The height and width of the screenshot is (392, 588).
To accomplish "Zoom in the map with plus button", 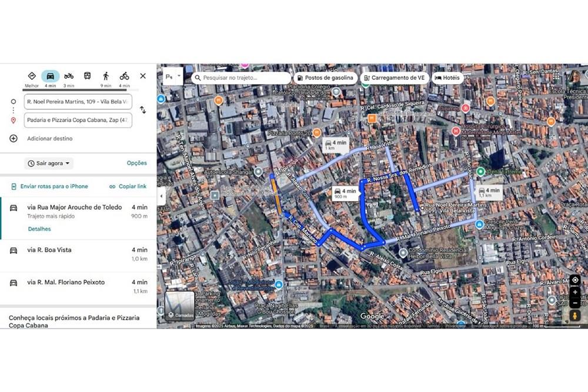I will (x=574, y=292).
